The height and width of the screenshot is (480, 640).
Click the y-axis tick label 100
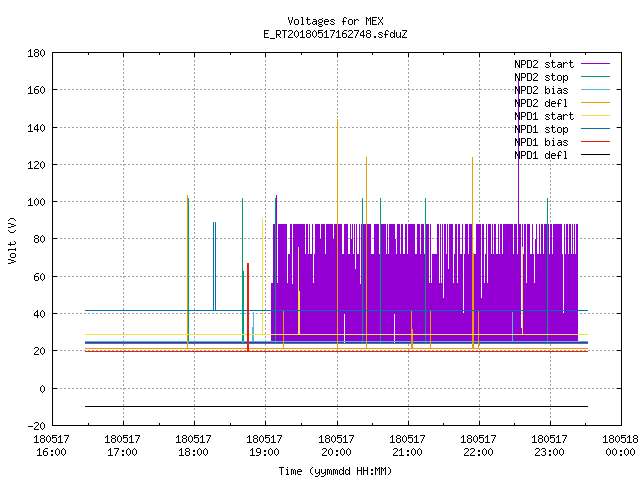point(36,202)
